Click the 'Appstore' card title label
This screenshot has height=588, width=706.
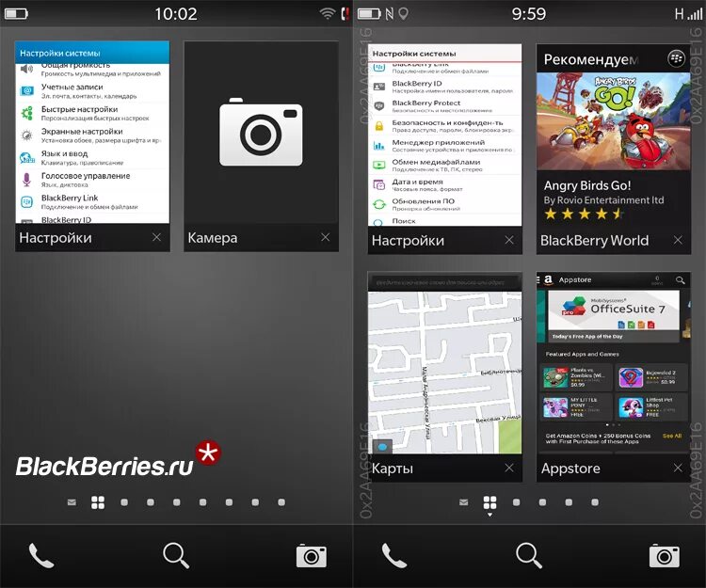pyautogui.click(x=570, y=469)
